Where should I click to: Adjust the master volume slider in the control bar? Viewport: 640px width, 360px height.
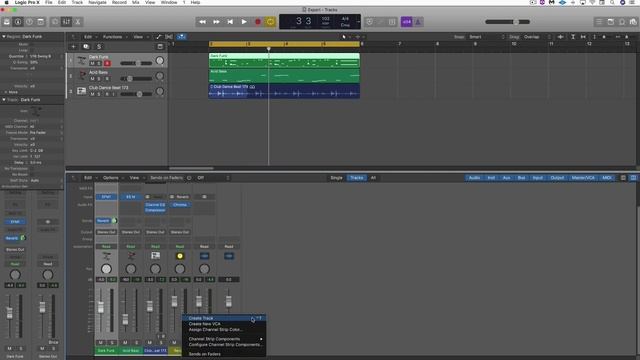pos(507,22)
